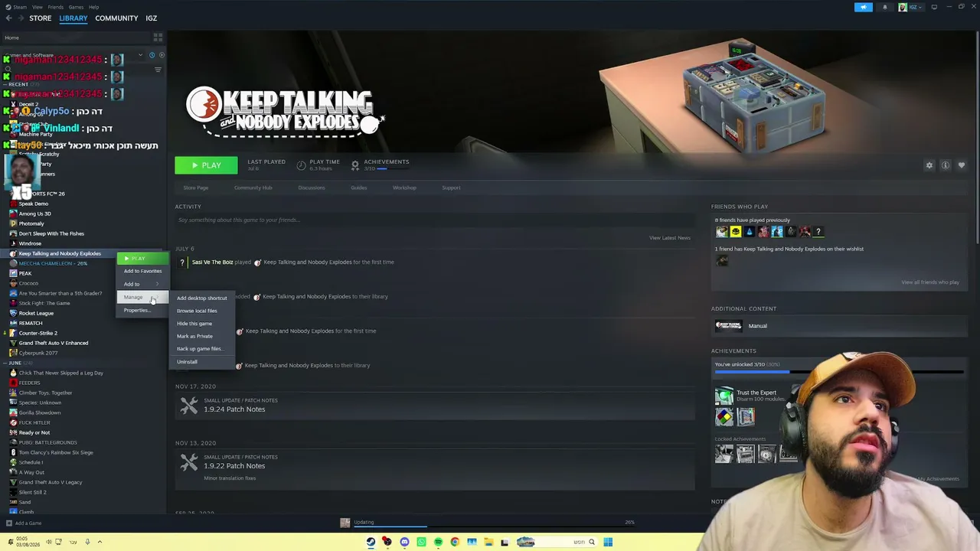
Task: Select Cyberpunk 2077 in the library list
Action: (x=38, y=353)
